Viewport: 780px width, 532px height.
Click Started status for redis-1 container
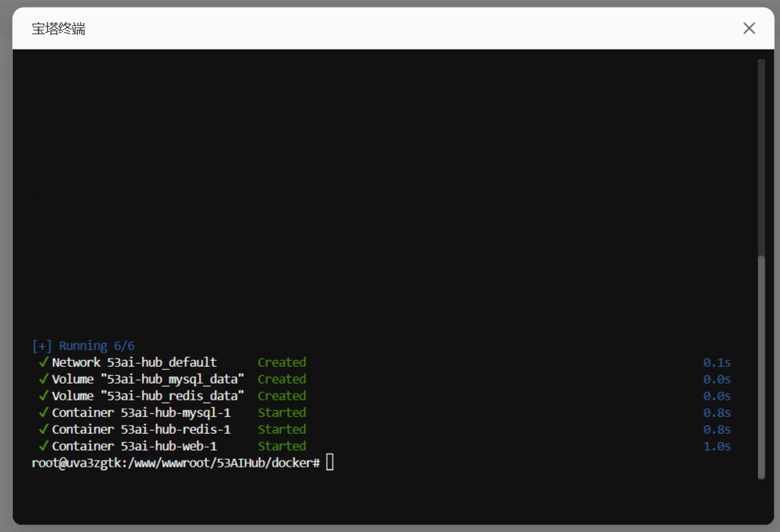point(282,429)
